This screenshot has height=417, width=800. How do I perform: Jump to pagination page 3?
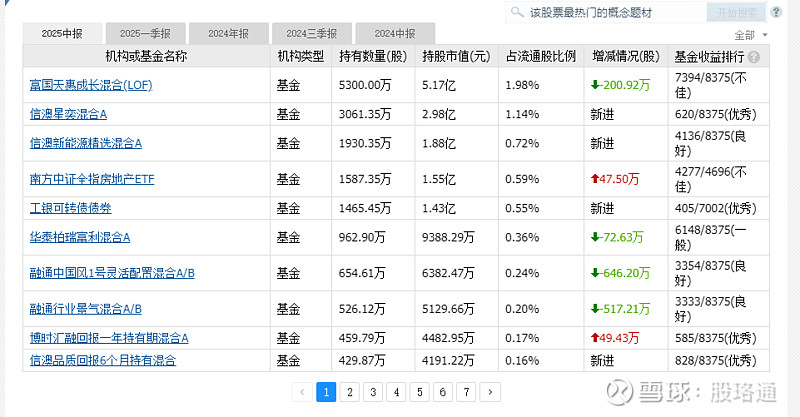point(373,392)
